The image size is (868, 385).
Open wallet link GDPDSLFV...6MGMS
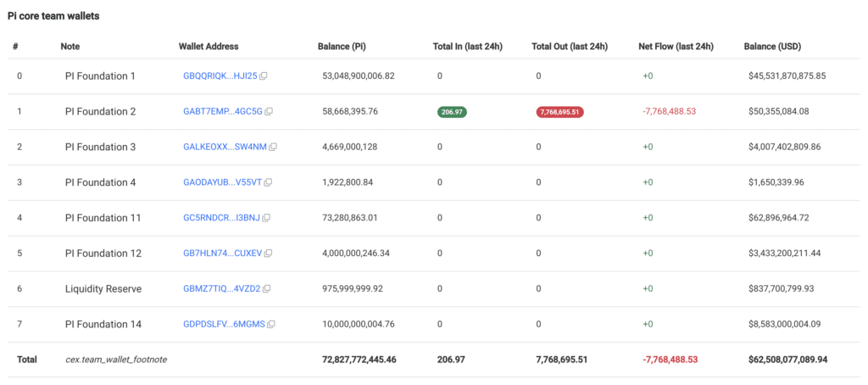point(224,325)
